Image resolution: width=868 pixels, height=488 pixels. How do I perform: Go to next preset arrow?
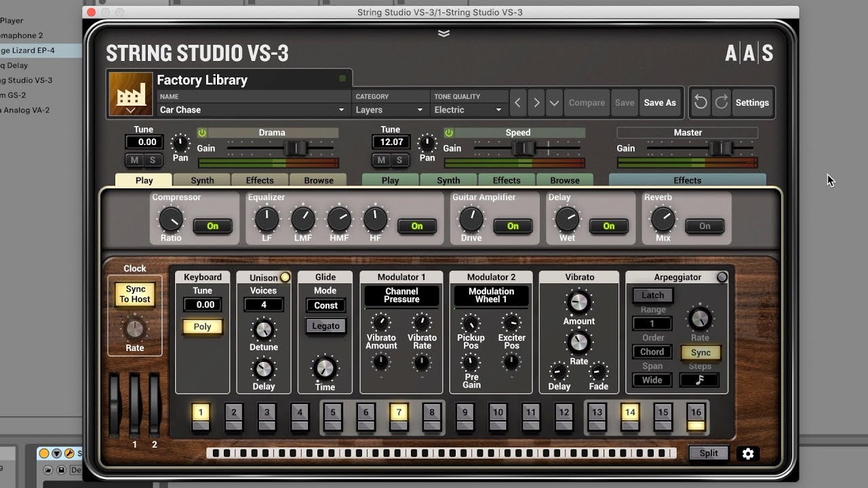click(x=536, y=103)
